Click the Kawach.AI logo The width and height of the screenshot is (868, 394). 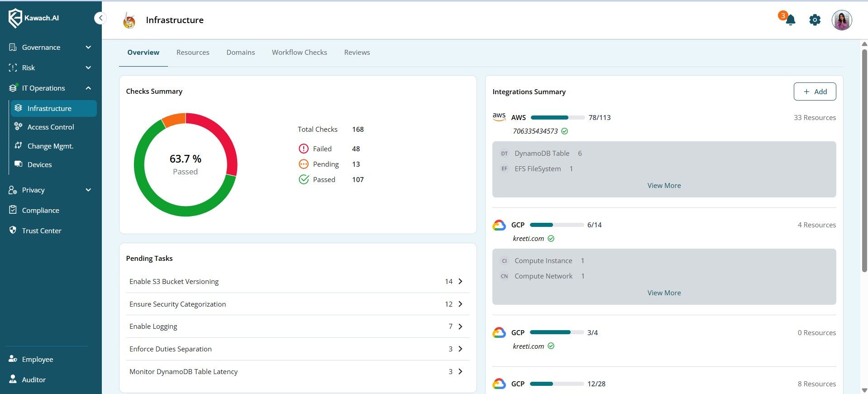point(34,18)
